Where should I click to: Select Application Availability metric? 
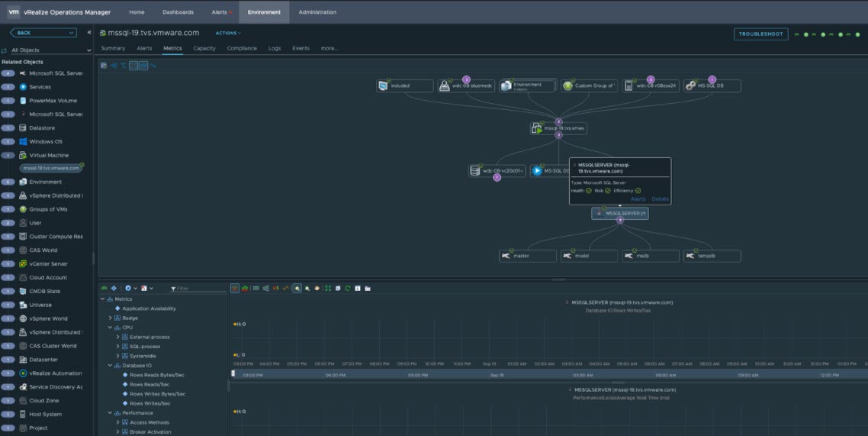click(x=149, y=308)
